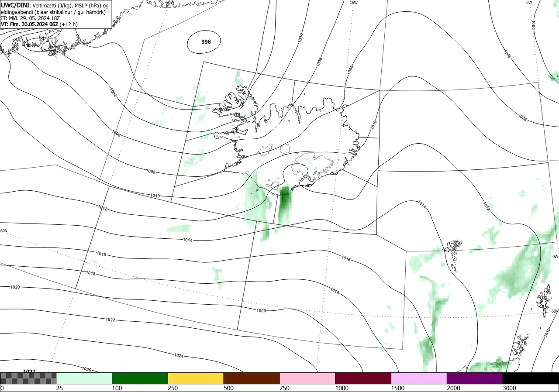Click the 'eldingaábendi' description line
The image size is (559, 392).
(x=53, y=12)
